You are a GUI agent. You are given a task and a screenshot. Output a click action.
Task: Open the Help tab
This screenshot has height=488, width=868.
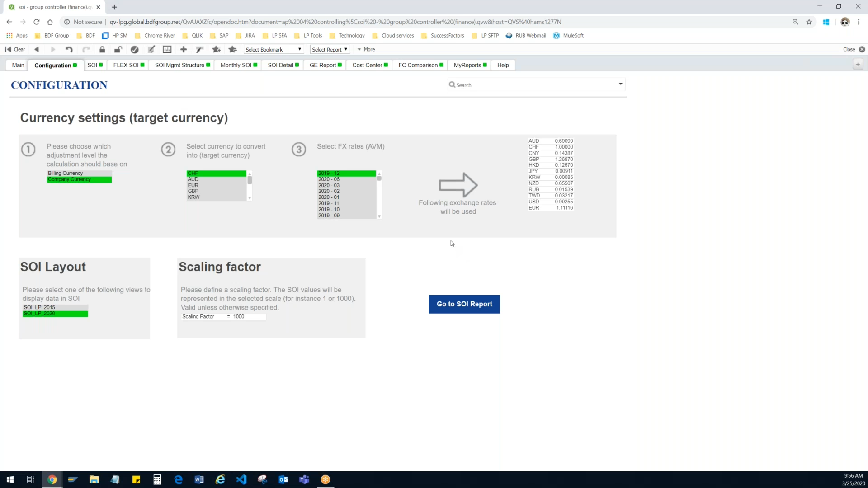[503, 65]
